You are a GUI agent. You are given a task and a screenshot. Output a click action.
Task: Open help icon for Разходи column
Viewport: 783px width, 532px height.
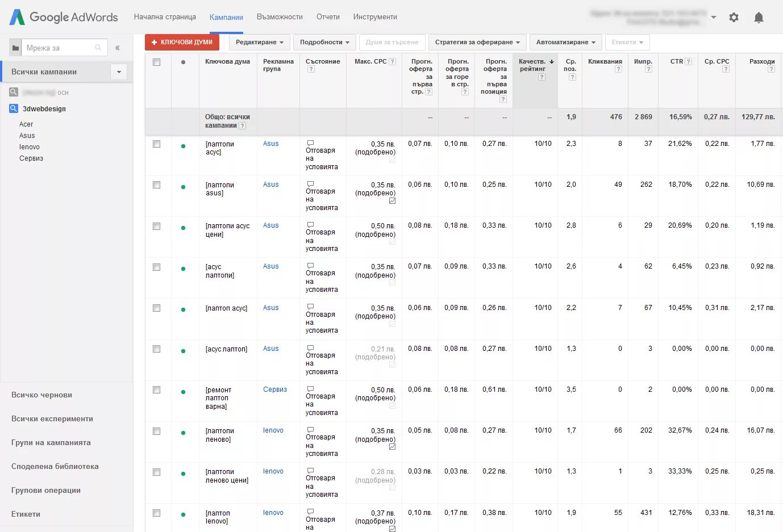(771, 69)
